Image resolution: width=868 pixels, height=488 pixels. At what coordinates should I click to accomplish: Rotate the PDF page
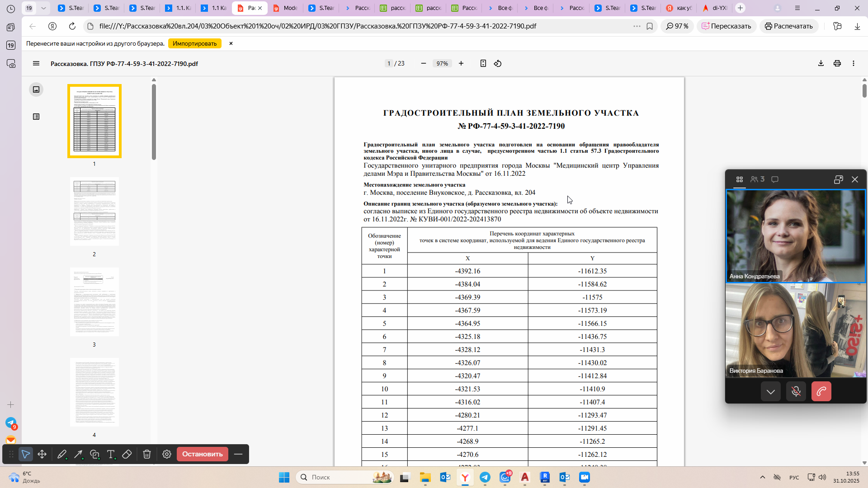(x=498, y=64)
